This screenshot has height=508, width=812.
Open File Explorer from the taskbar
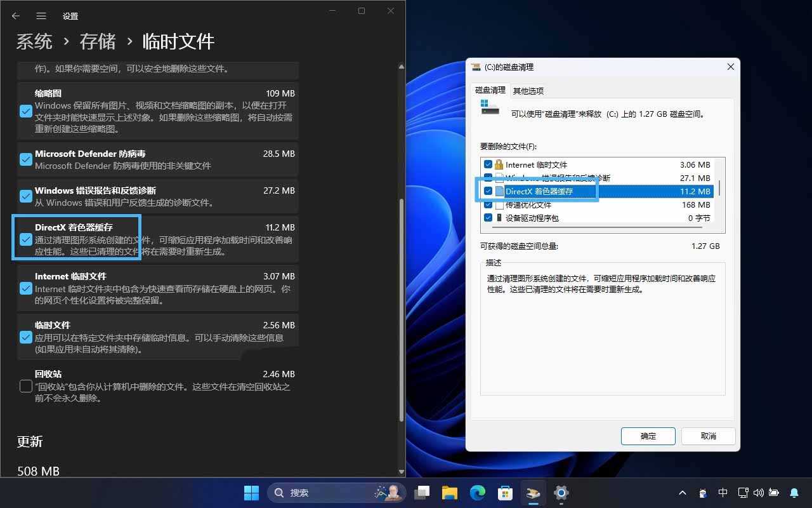[x=449, y=492]
